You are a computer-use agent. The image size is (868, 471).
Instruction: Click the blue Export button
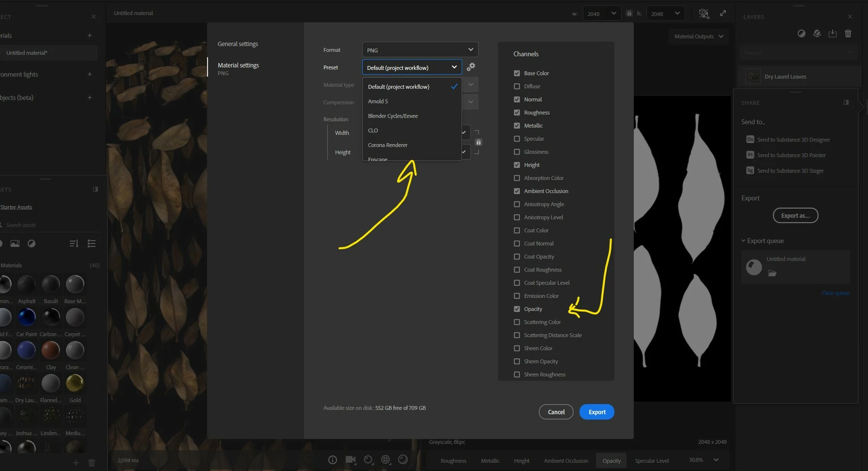(596, 412)
